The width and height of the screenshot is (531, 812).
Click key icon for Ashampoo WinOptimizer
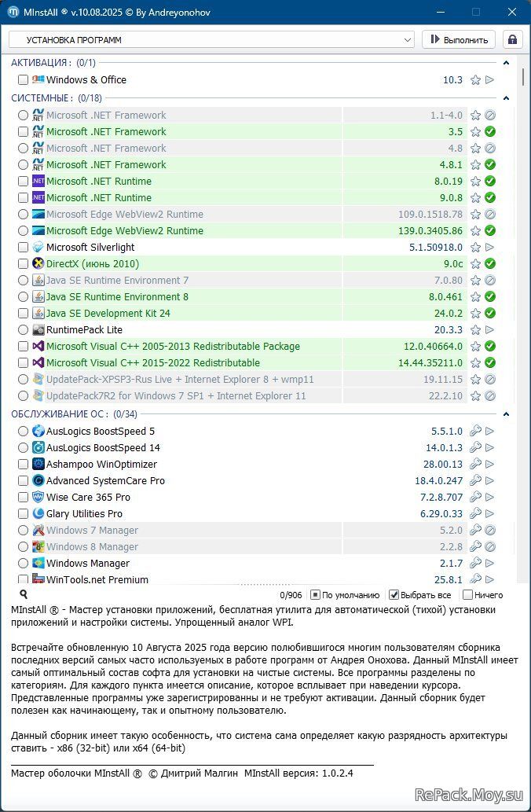[475, 464]
